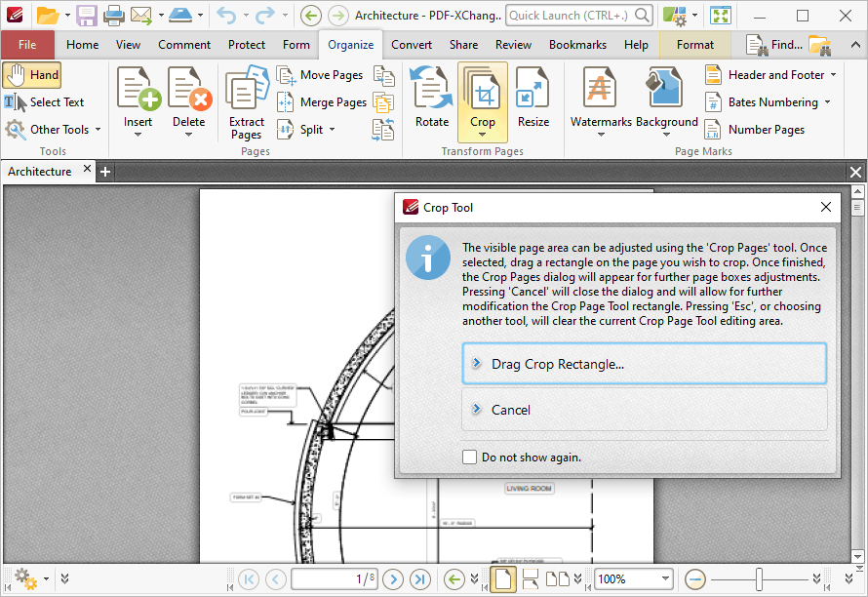The image size is (868, 597).
Task: Click the Quick Launch search magnifier
Action: point(642,15)
